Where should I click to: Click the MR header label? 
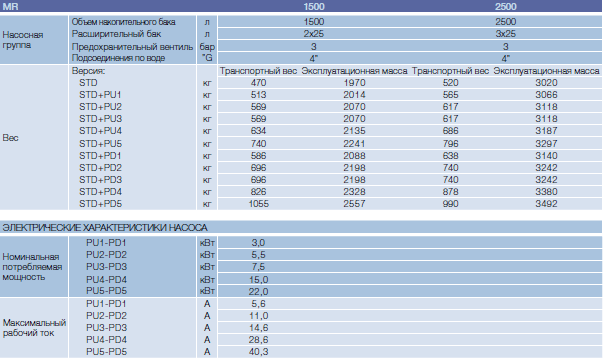coord(10,7)
